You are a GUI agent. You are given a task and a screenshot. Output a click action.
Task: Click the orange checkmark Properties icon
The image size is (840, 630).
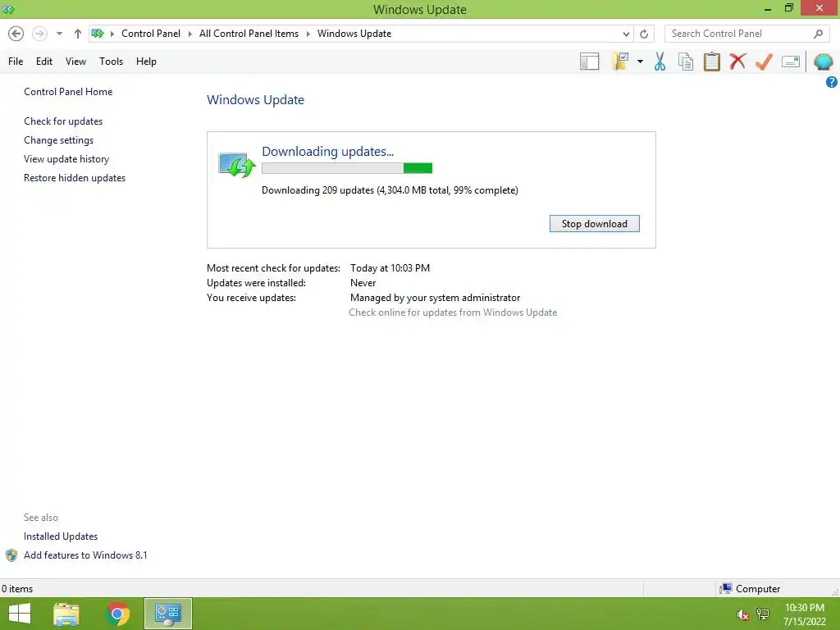coord(764,61)
